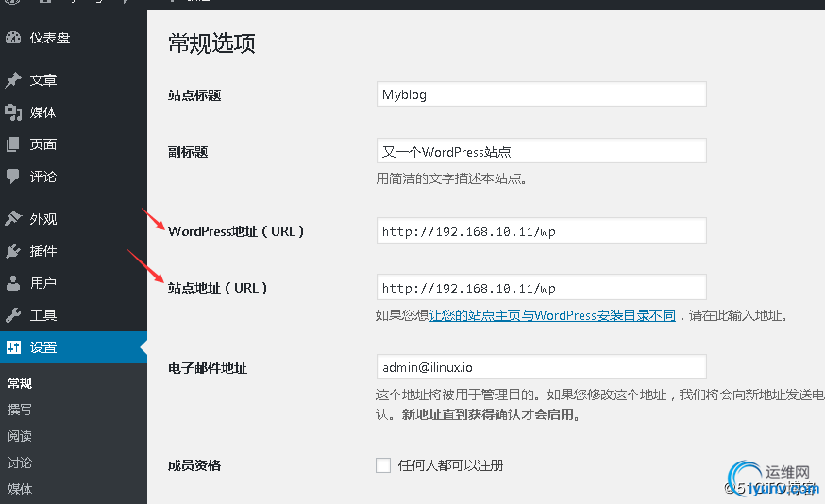Open 仪表盘 menu item
825x504 pixels.
click(50, 38)
